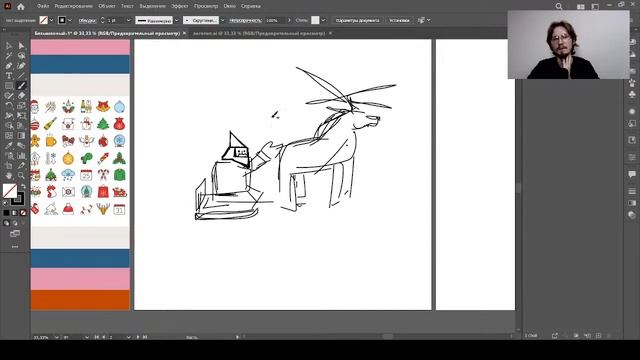
Task: Select the Rectangle tool
Action: coord(9,86)
